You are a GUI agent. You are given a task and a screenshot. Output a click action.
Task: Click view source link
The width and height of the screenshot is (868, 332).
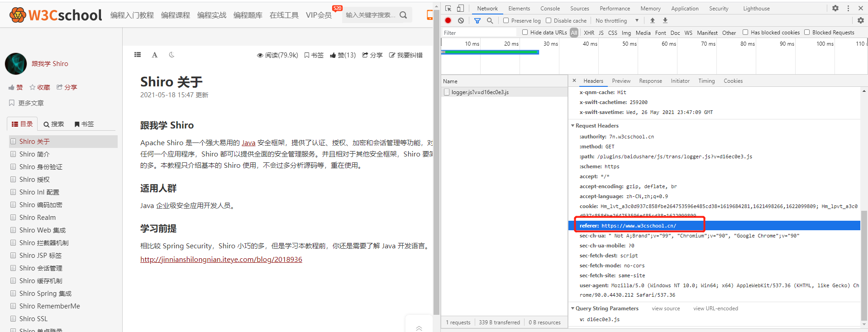point(666,308)
